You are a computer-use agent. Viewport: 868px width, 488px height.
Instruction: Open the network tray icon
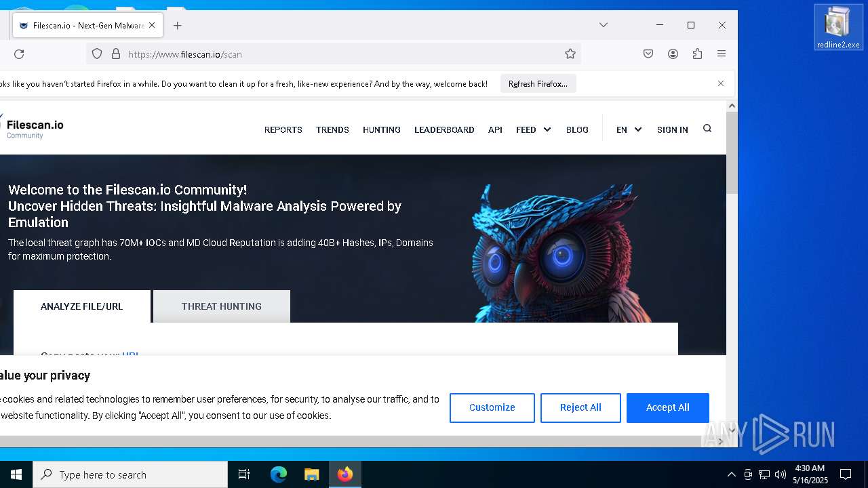coord(764,474)
